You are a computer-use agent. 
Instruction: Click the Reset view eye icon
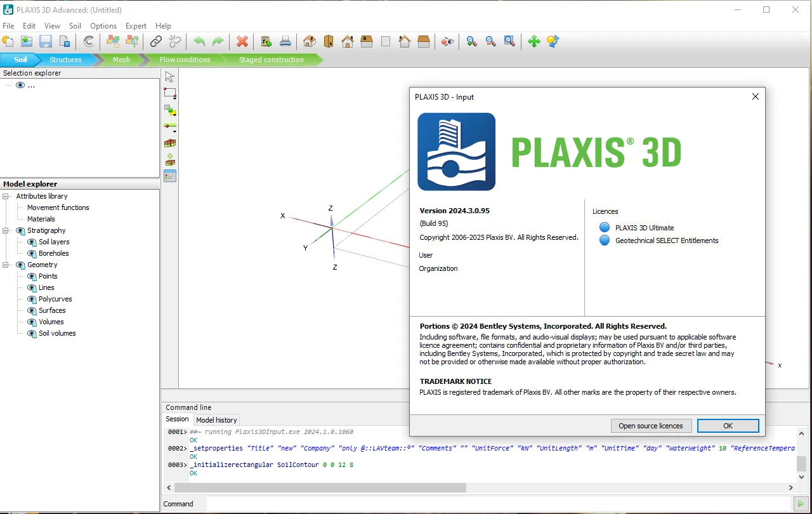click(x=448, y=41)
